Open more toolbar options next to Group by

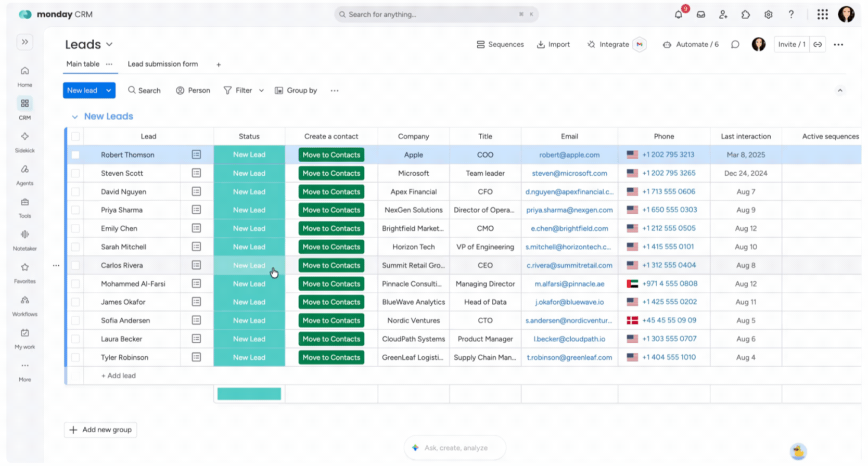point(335,90)
